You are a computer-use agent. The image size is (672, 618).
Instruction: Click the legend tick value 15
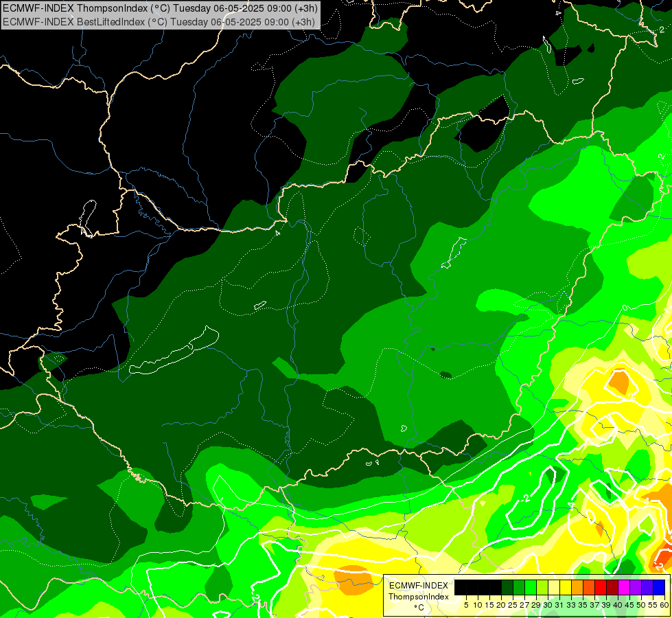pos(490,605)
